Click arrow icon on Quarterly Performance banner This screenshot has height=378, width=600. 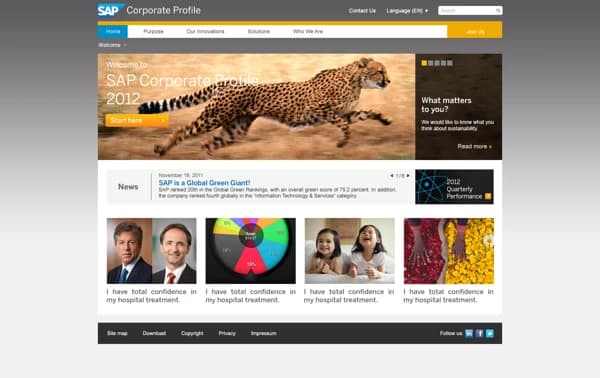(488, 196)
